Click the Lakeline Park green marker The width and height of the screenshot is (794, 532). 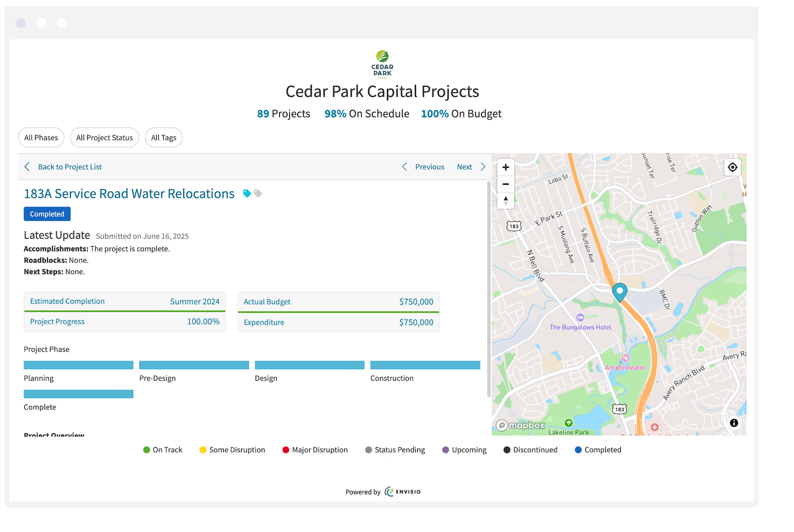pyautogui.click(x=569, y=423)
